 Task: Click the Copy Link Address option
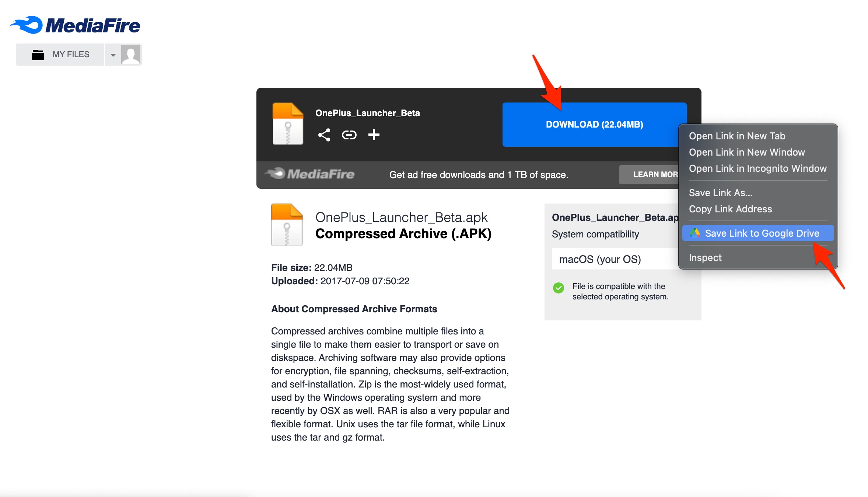[730, 209]
